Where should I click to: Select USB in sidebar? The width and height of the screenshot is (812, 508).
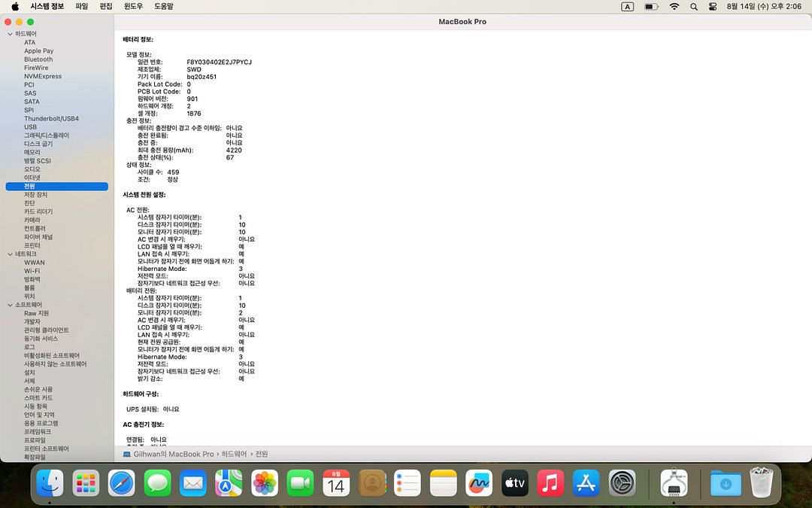pyautogui.click(x=31, y=127)
